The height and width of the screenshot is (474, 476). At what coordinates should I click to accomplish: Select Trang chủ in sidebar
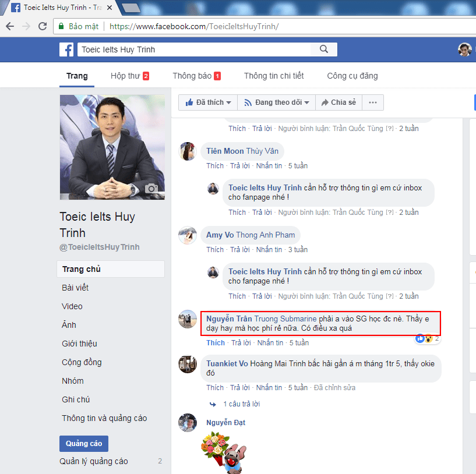point(111,269)
